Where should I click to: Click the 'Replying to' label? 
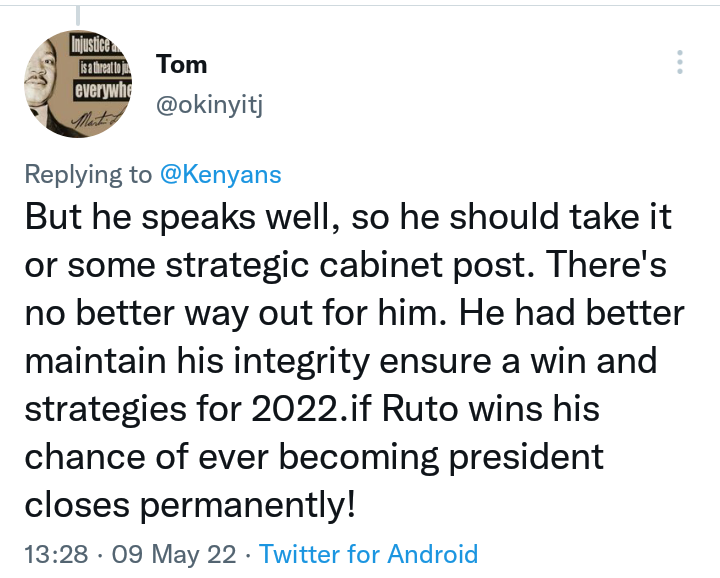pyautogui.click(x=88, y=174)
